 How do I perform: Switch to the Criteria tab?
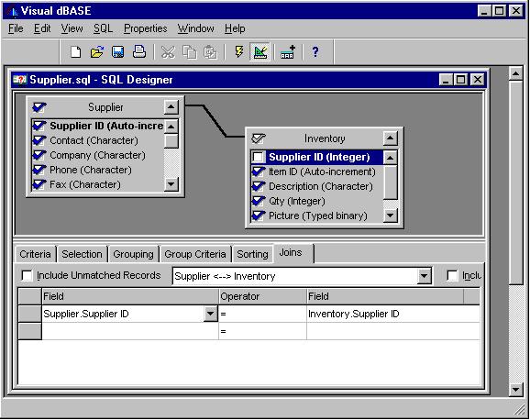pos(35,254)
